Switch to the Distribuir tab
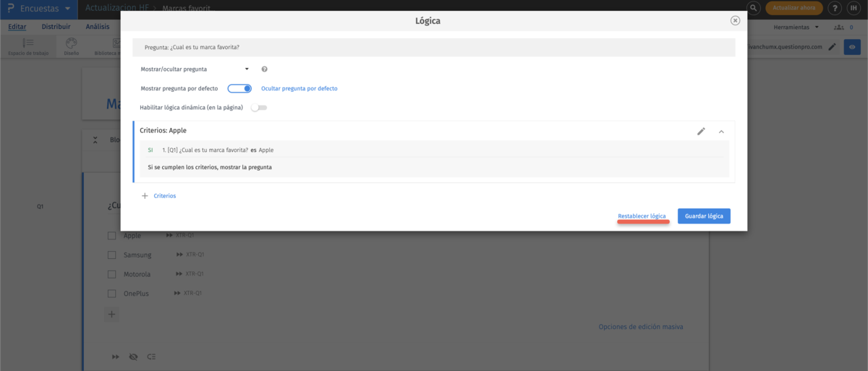868x371 pixels. [x=56, y=27]
